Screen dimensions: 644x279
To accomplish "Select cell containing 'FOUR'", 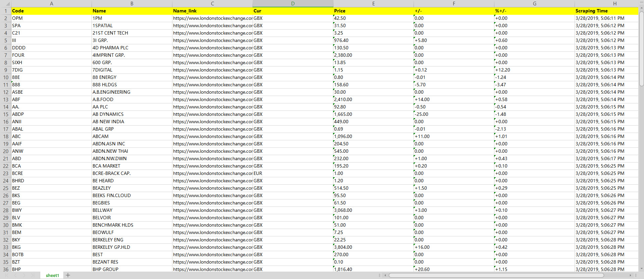I will click(x=51, y=55).
